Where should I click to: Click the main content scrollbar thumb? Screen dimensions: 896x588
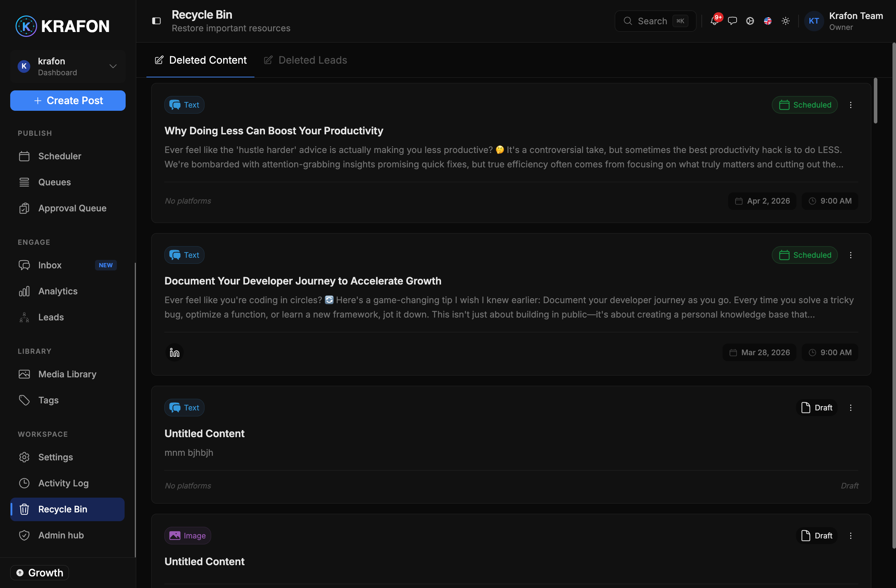[x=875, y=101]
